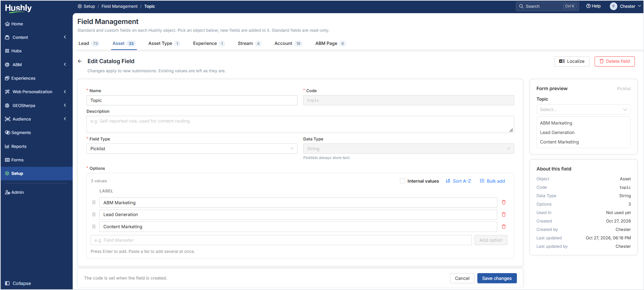Click the Lead Generation label field
Viewport: 644px width, 290px height.
click(298, 215)
